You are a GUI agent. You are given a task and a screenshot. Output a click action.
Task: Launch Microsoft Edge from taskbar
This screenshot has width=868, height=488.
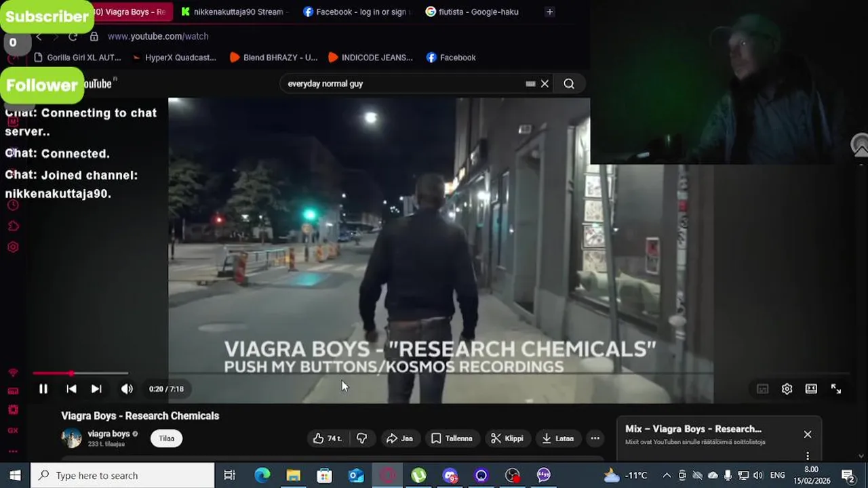pos(262,476)
